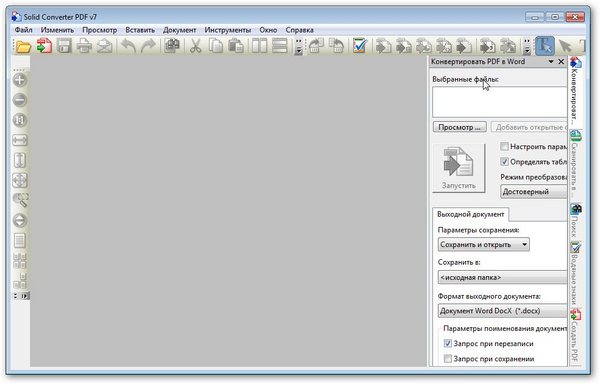
Task: Select the highlighted text selection tool
Action: (545, 46)
